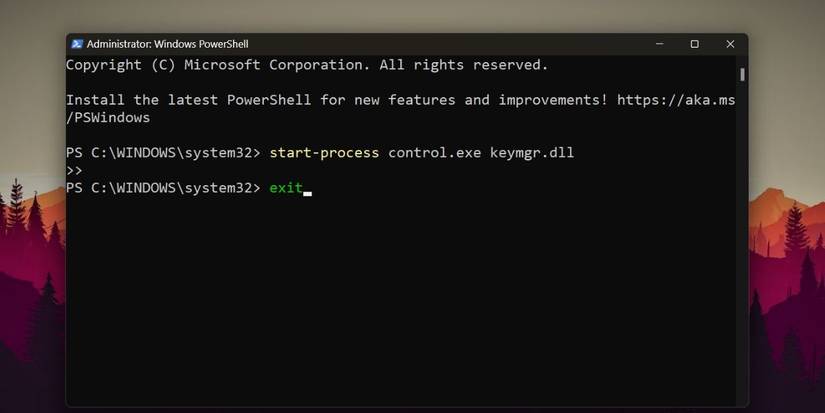Click the https://aka.ms URL text

click(x=676, y=100)
